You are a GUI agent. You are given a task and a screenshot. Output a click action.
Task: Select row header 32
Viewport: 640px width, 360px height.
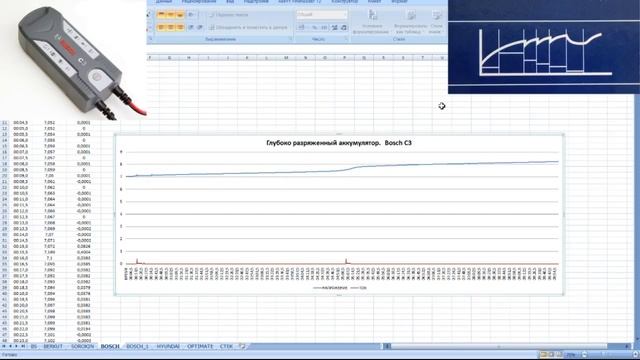point(5,246)
